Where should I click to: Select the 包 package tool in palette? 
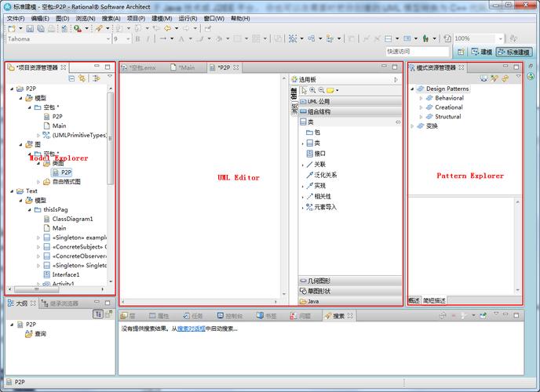(x=313, y=132)
